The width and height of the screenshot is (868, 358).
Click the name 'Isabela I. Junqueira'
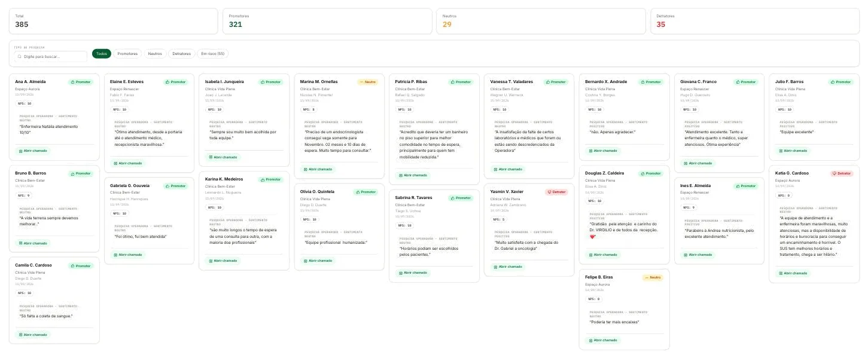click(224, 81)
